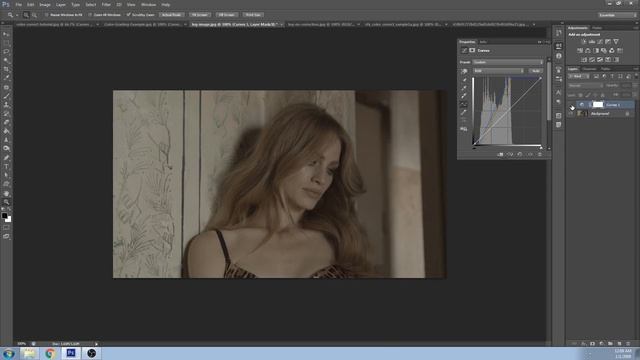This screenshot has height=360, width=640.
Task: Select the Quick Selection tool
Action: click(x=6, y=60)
